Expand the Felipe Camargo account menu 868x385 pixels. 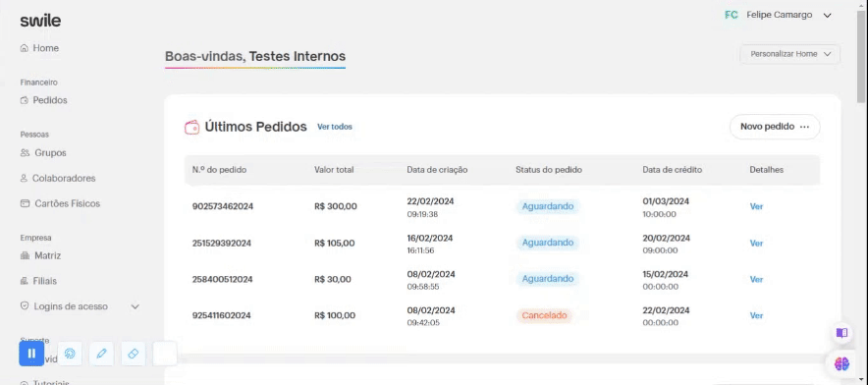coord(827,16)
